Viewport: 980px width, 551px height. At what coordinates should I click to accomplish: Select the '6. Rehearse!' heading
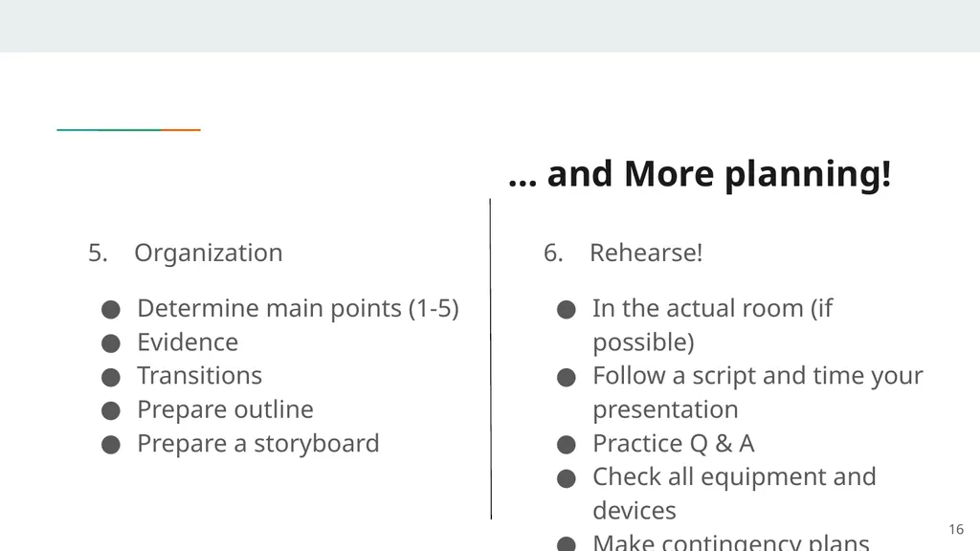(622, 253)
